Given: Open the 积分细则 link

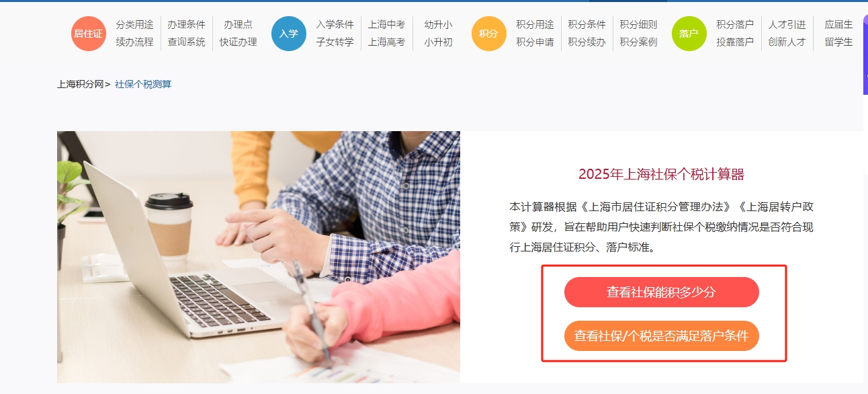Looking at the screenshot, I should coord(638,25).
